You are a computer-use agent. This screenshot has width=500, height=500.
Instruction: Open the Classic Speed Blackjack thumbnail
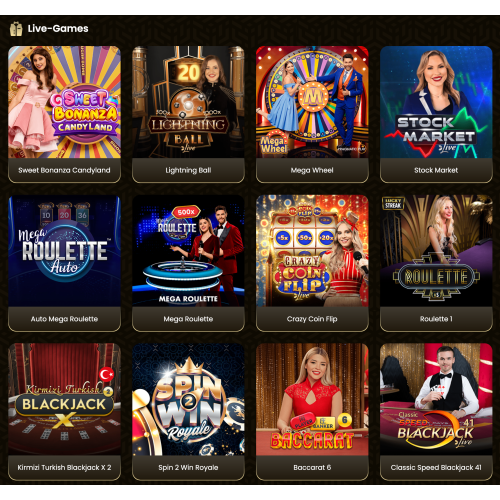[436, 399]
